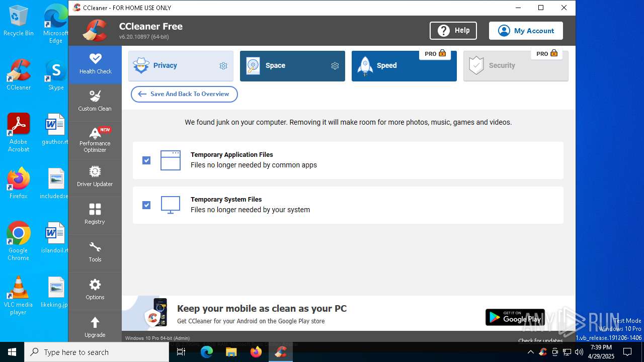This screenshot has height=362, width=644.
Task: Click Save And Back To Overview
Action: (x=184, y=94)
